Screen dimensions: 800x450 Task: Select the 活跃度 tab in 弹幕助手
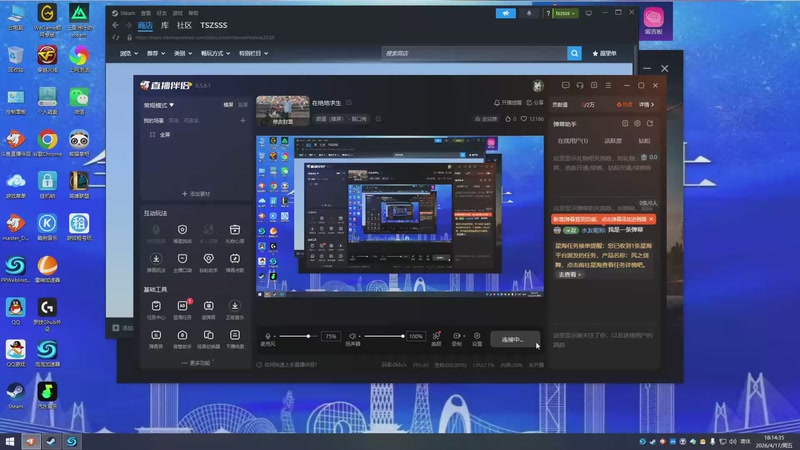[613, 141]
